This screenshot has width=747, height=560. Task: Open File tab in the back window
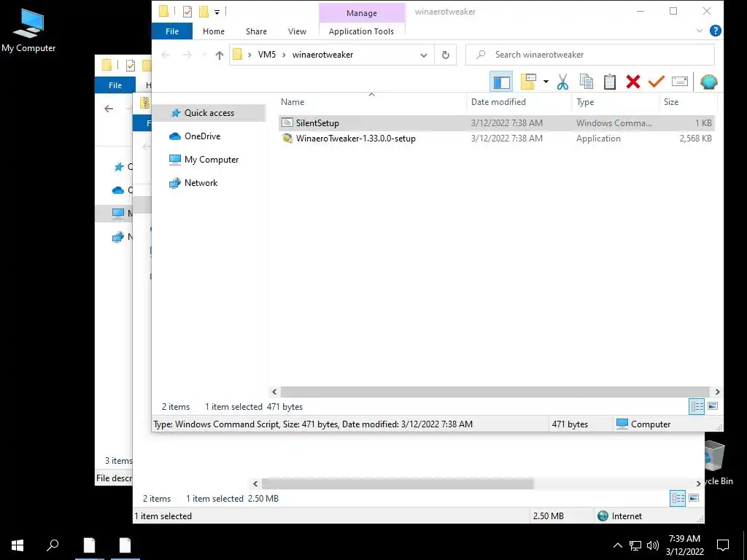115,85
